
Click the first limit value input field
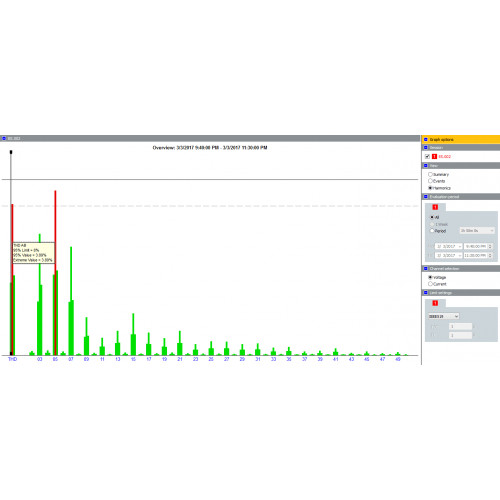pos(460,326)
